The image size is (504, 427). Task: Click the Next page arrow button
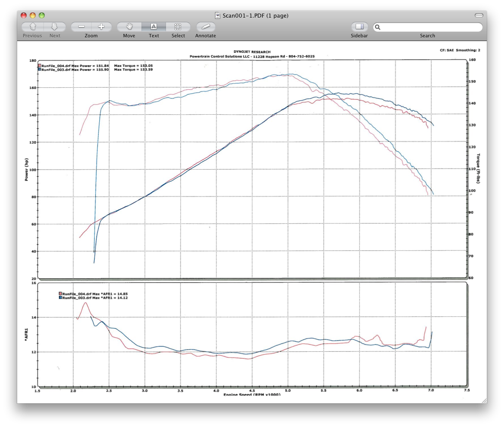(x=55, y=27)
